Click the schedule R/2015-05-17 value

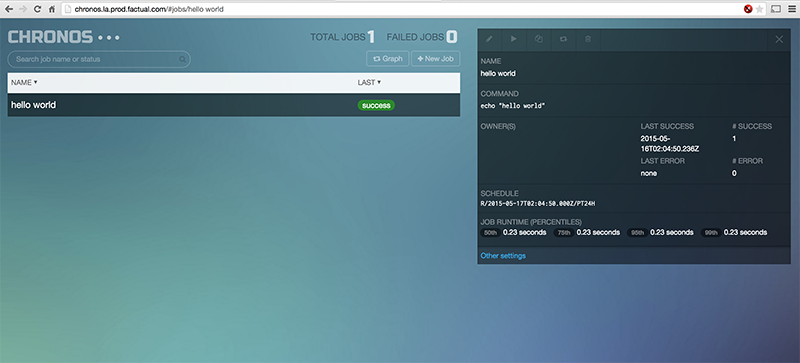(538, 204)
